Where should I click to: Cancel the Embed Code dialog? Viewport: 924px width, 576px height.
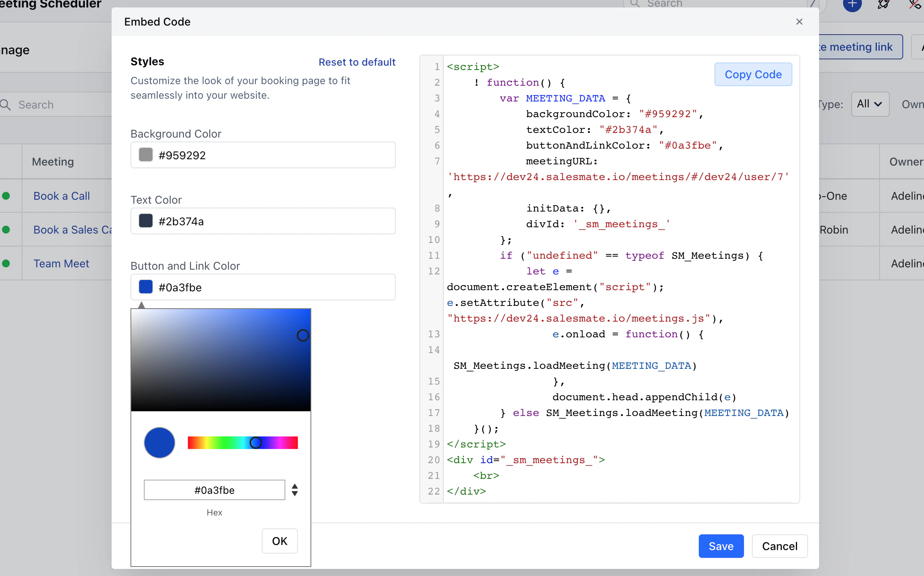click(780, 546)
